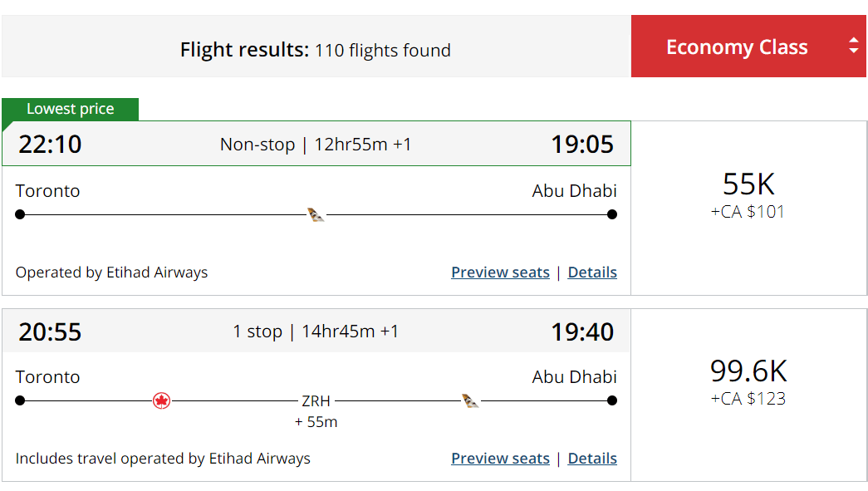Click Etihad logo on the non-stop flight
The width and height of the screenshot is (868, 491).
click(316, 215)
